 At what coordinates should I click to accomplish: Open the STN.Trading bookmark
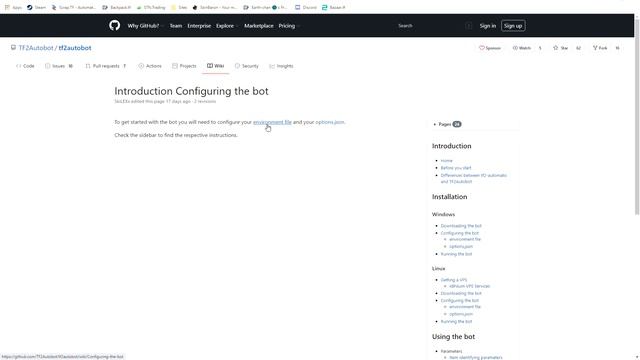[151, 7]
